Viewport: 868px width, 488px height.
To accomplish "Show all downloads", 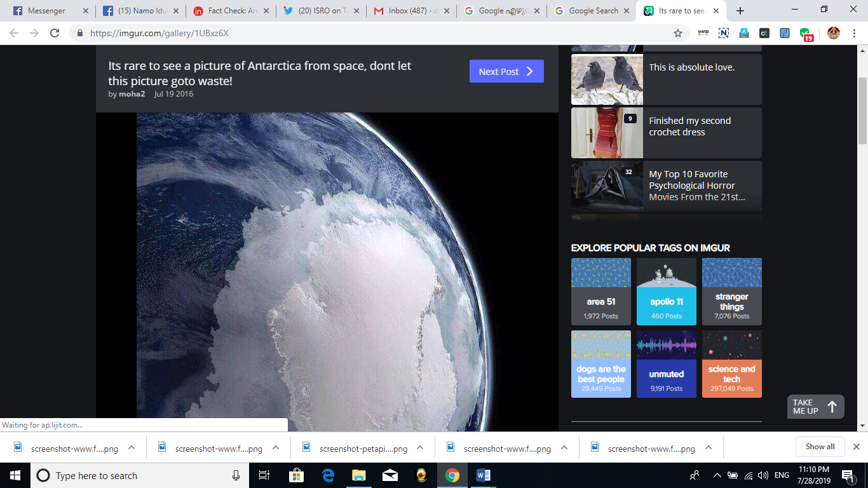I will click(x=820, y=447).
